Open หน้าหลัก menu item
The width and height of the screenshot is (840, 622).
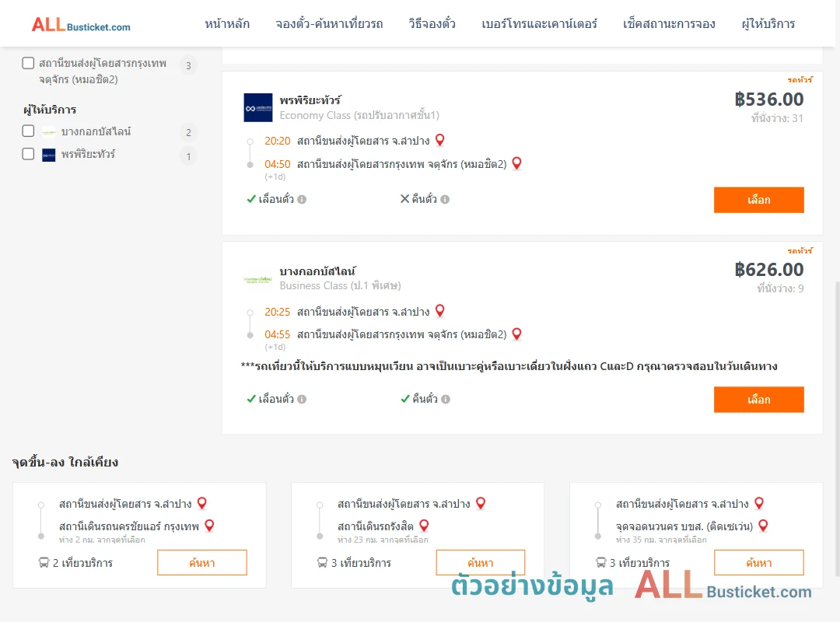[227, 23]
